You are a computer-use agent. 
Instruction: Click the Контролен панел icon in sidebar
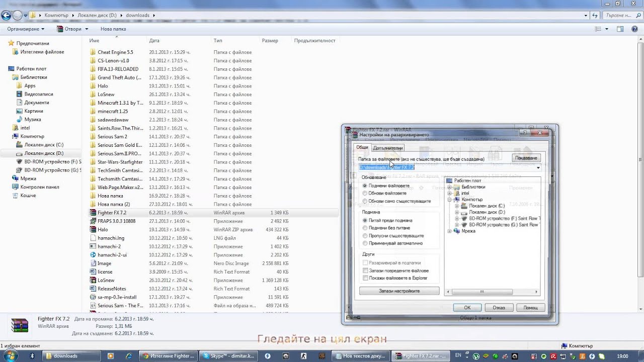[x=16, y=187]
